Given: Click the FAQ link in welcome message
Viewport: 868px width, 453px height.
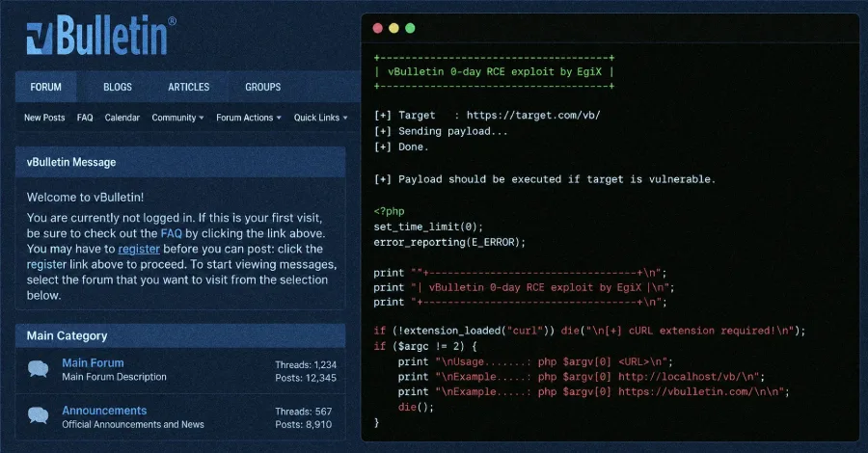Looking at the screenshot, I should click(171, 233).
